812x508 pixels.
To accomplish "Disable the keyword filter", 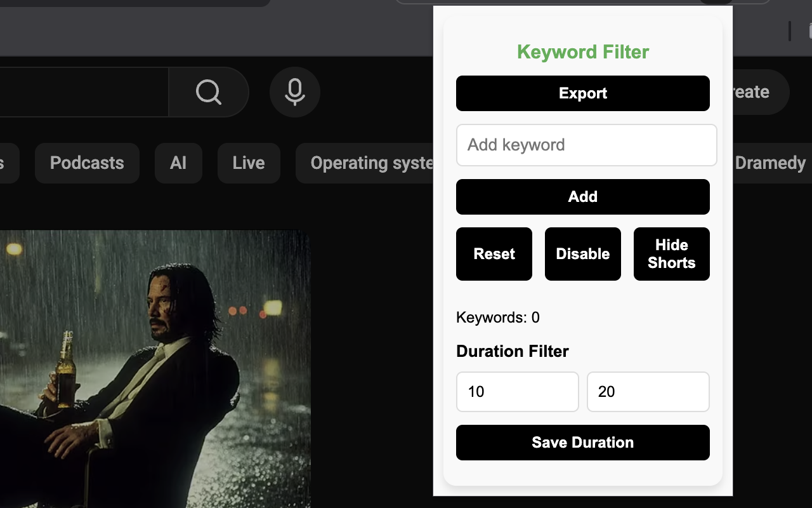I will pos(582,253).
